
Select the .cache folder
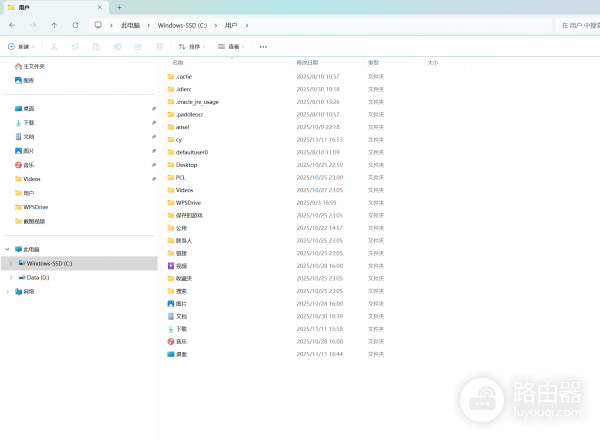[x=179, y=77]
